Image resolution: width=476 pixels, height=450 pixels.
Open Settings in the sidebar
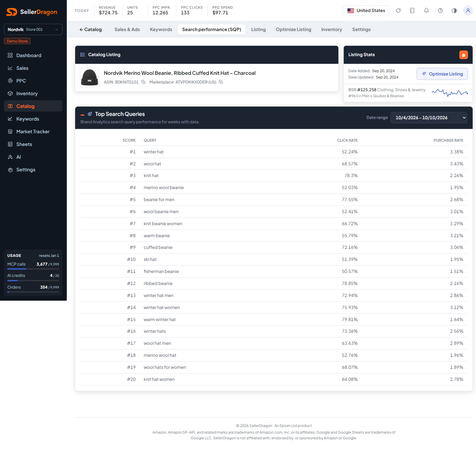33,170
